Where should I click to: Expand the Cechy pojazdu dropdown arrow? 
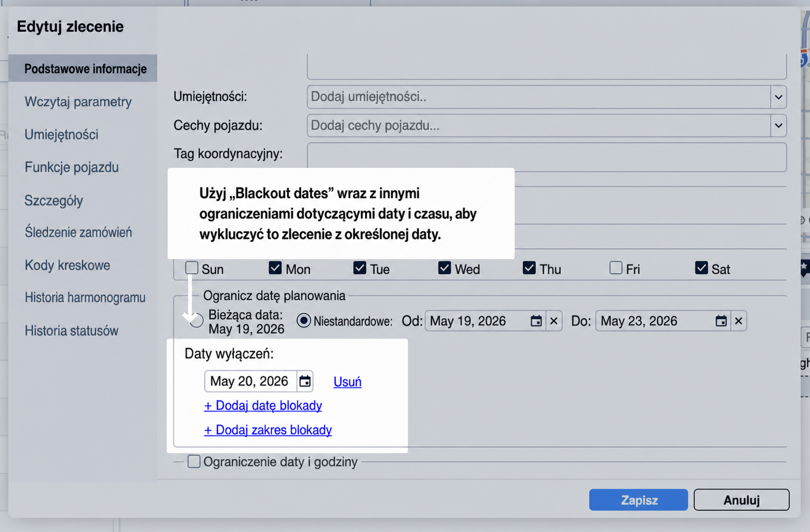(x=778, y=125)
